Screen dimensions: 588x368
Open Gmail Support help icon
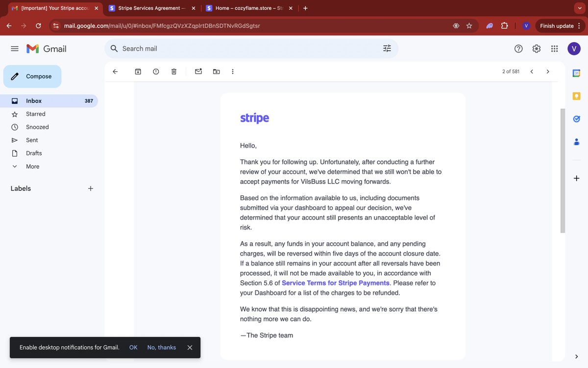518,49
